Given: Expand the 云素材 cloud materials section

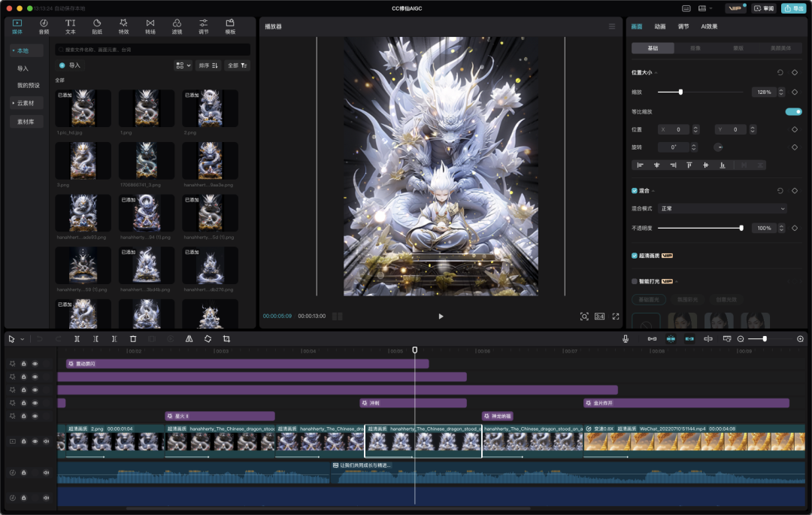Looking at the screenshot, I should click(x=27, y=102).
